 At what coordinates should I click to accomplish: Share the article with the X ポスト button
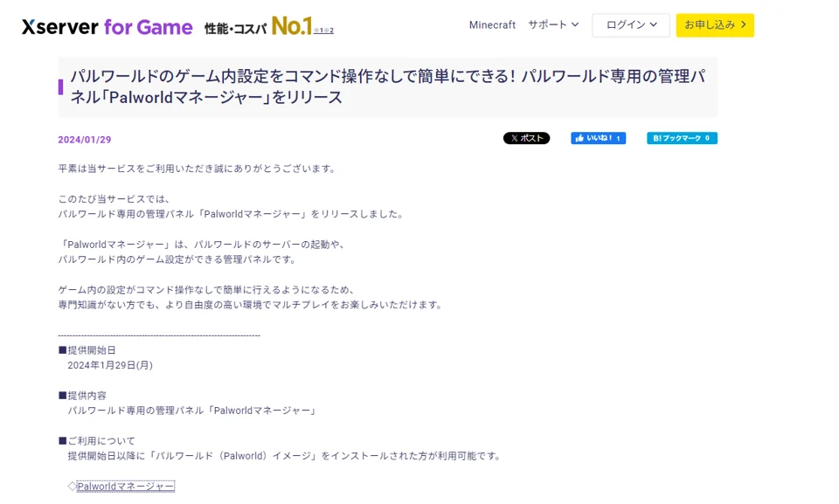tap(526, 138)
